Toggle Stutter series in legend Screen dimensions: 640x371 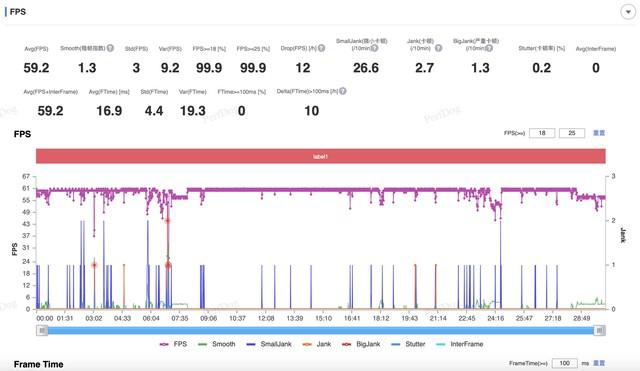408,344
